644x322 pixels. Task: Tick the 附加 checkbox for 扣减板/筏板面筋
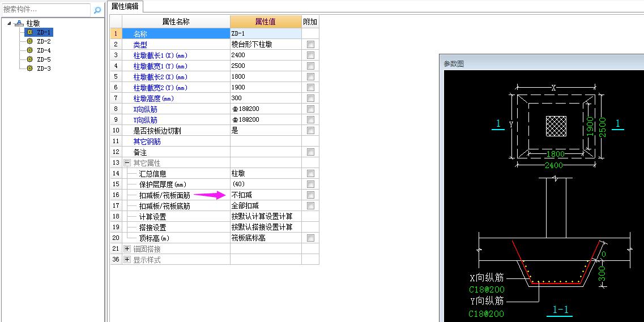(310, 195)
